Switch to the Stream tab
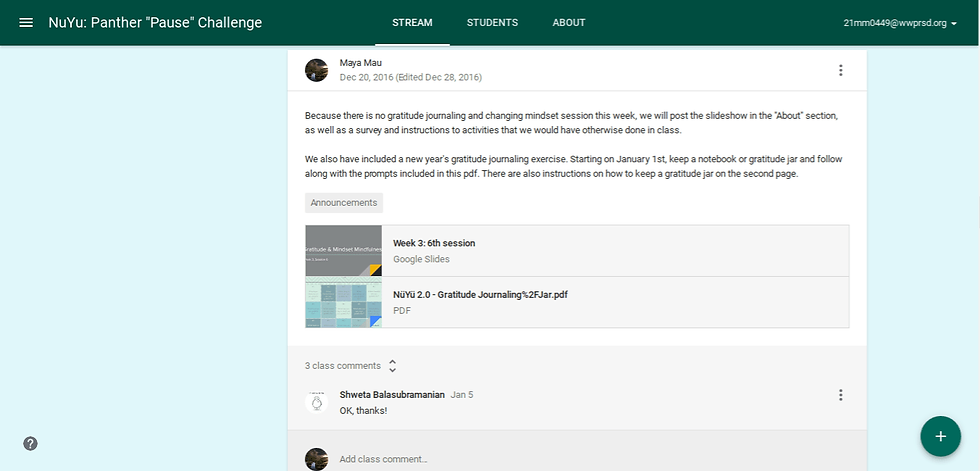Image resolution: width=980 pixels, height=471 pixels. click(412, 22)
